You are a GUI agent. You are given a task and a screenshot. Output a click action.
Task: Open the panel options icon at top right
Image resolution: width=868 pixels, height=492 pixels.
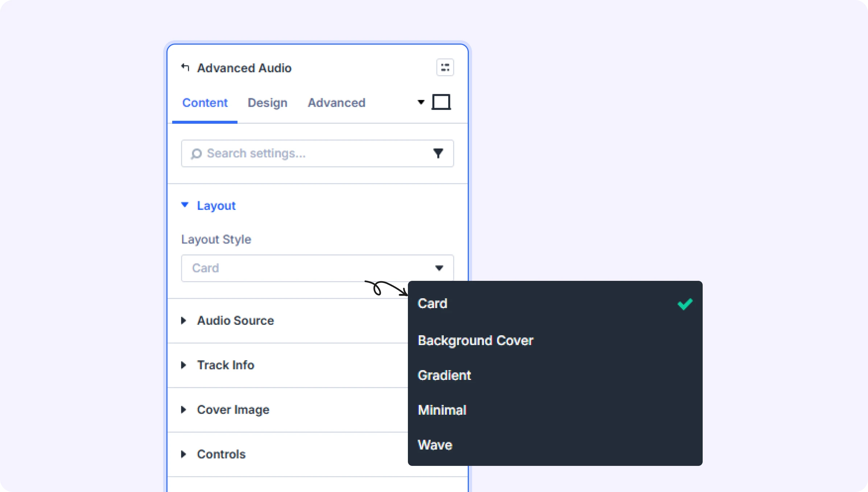coord(445,67)
